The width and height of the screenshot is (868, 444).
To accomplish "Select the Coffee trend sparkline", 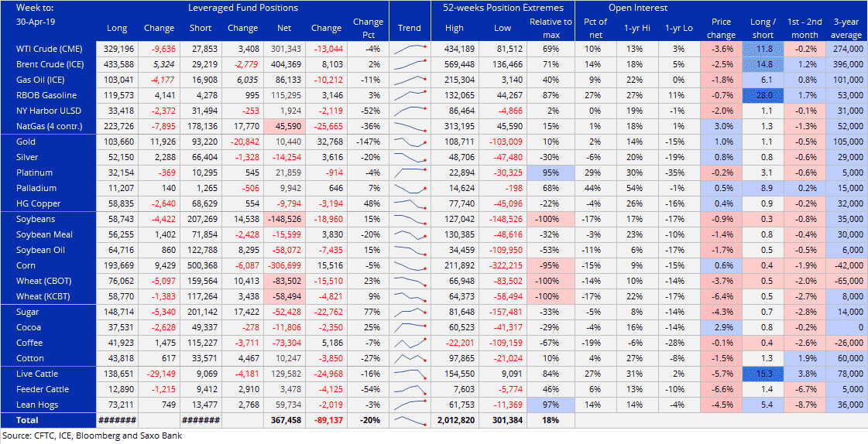I will [x=410, y=343].
